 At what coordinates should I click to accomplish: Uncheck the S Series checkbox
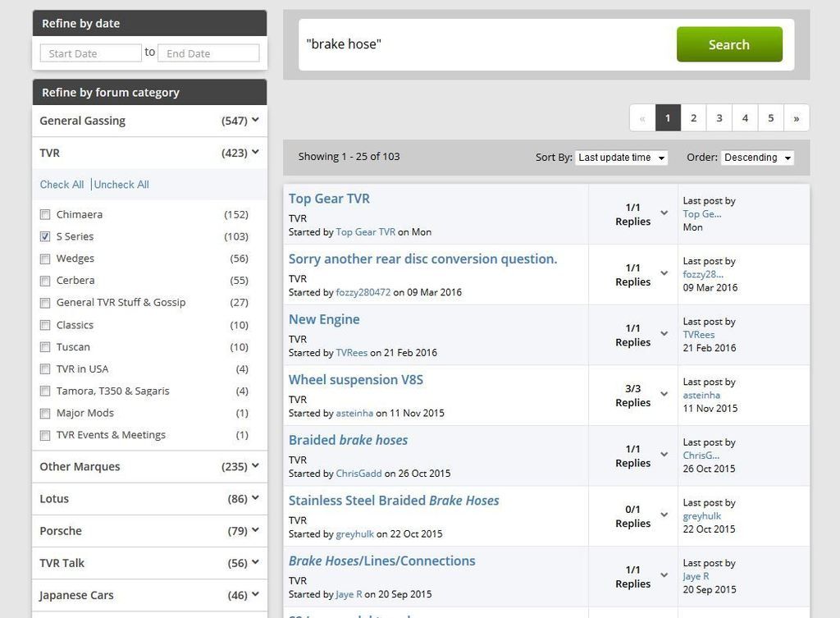coord(45,237)
